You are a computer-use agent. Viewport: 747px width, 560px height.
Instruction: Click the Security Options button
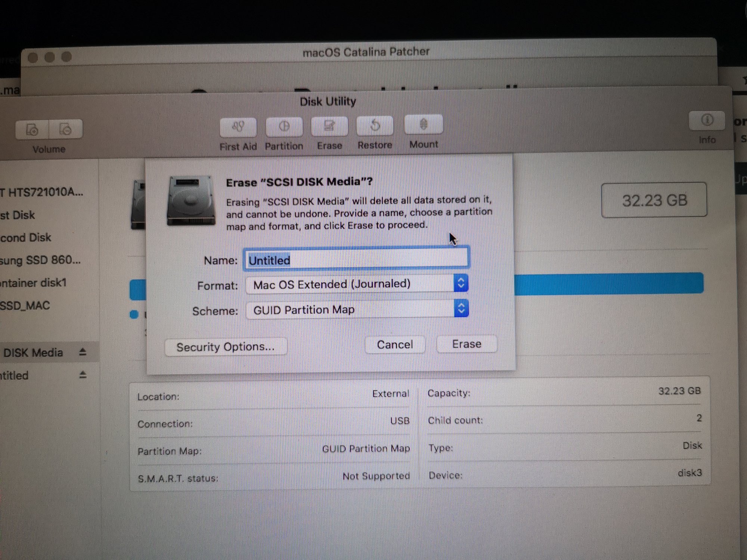226,347
